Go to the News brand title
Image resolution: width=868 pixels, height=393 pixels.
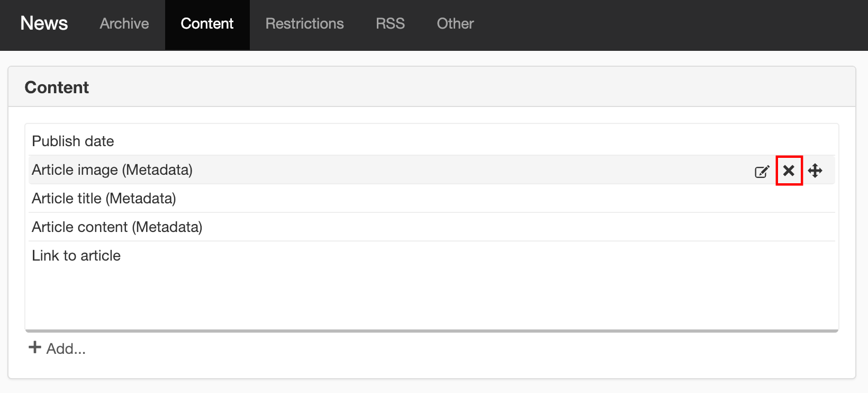[44, 23]
